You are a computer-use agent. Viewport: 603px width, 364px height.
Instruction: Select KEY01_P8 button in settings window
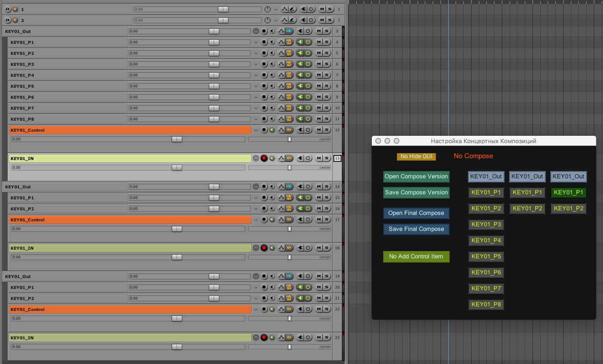[x=486, y=305]
